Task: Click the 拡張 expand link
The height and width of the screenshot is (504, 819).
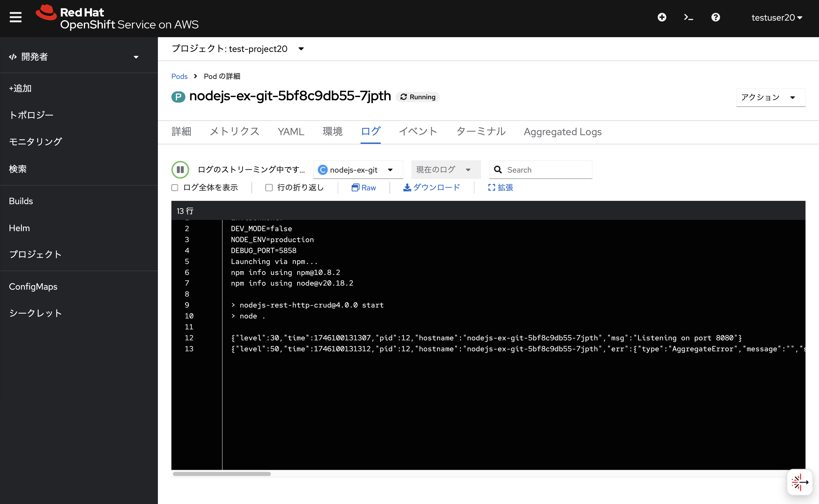Action: coord(500,188)
